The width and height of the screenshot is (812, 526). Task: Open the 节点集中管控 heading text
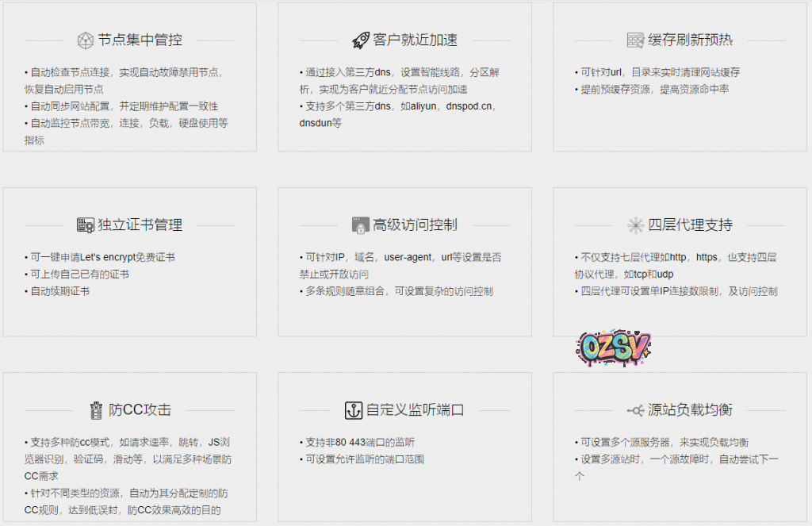coord(140,40)
